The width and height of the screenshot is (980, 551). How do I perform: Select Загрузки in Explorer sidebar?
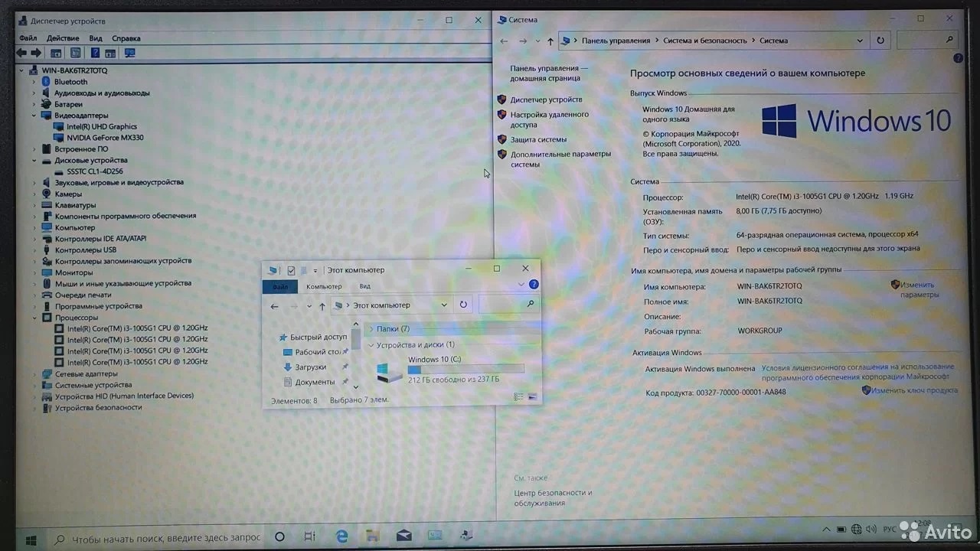pos(311,367)
